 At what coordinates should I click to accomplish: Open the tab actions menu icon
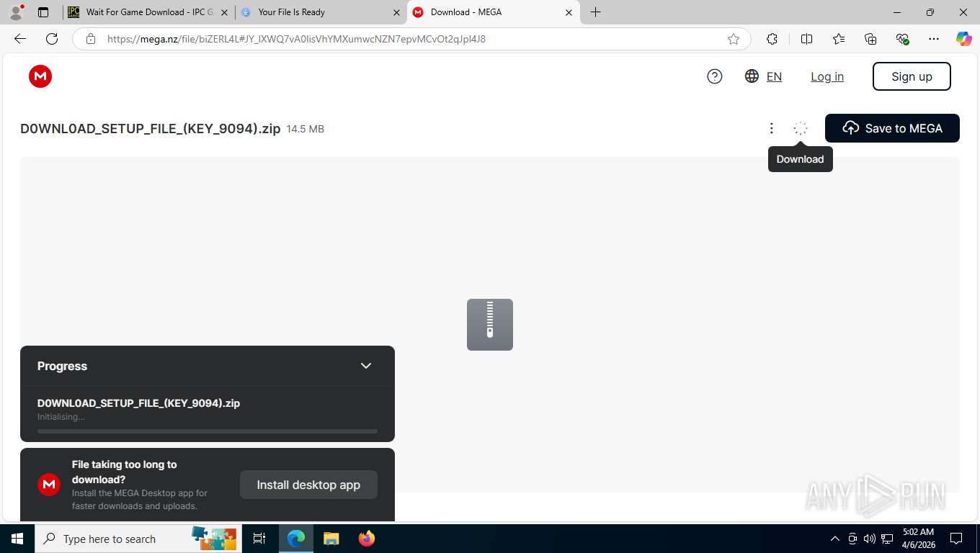43,12
